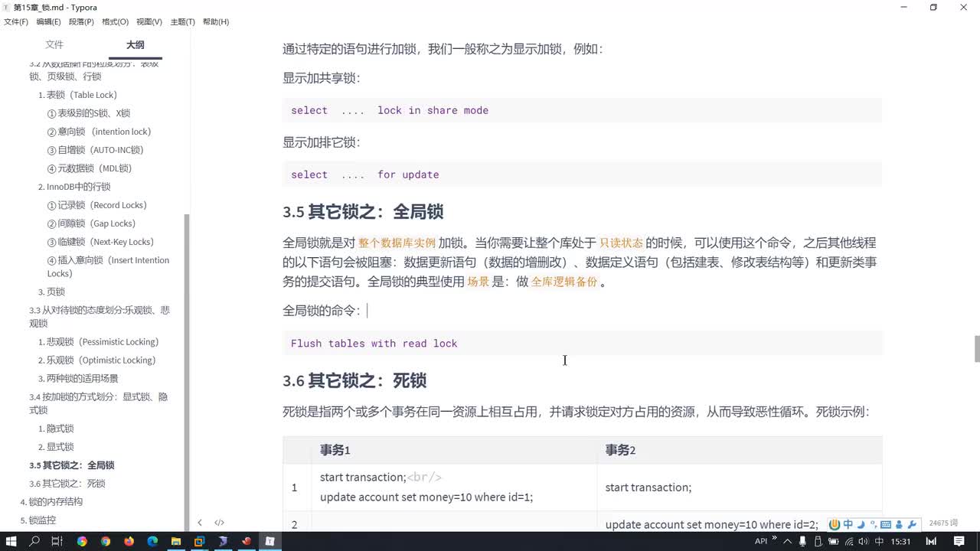Screen dimensions: 980x551
Task: Open the Windows notification center icon
Action: (x=960, y=541)
